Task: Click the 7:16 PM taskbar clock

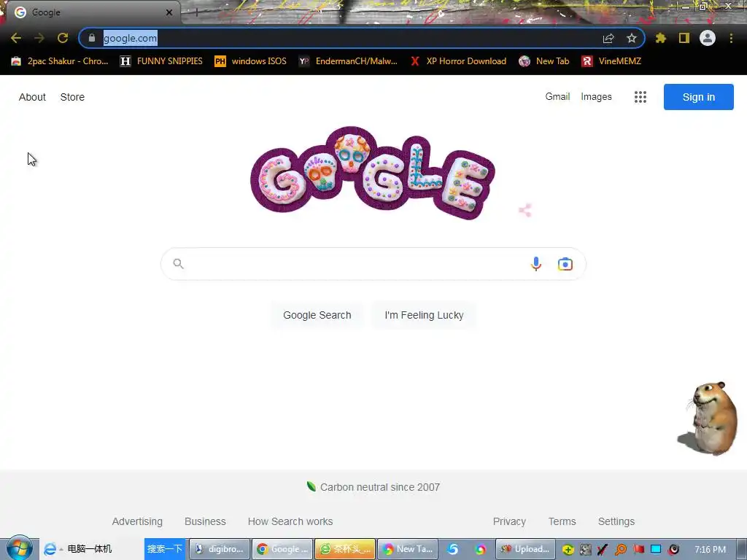Action: (711, 550)
